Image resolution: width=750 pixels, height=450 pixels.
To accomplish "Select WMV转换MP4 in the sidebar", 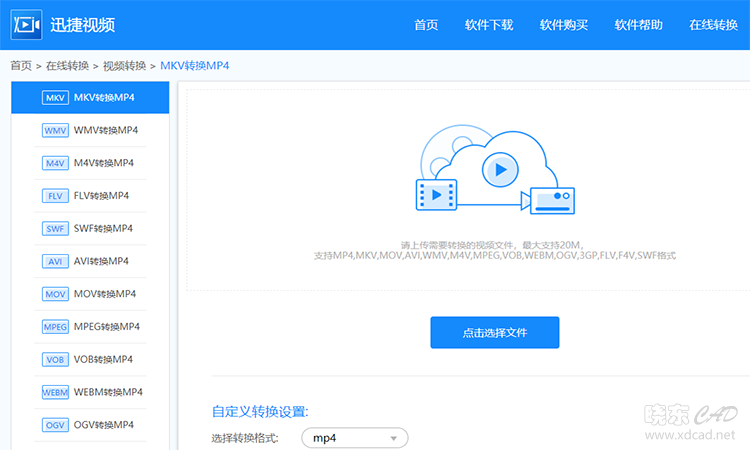I will (x=90, y=130).
